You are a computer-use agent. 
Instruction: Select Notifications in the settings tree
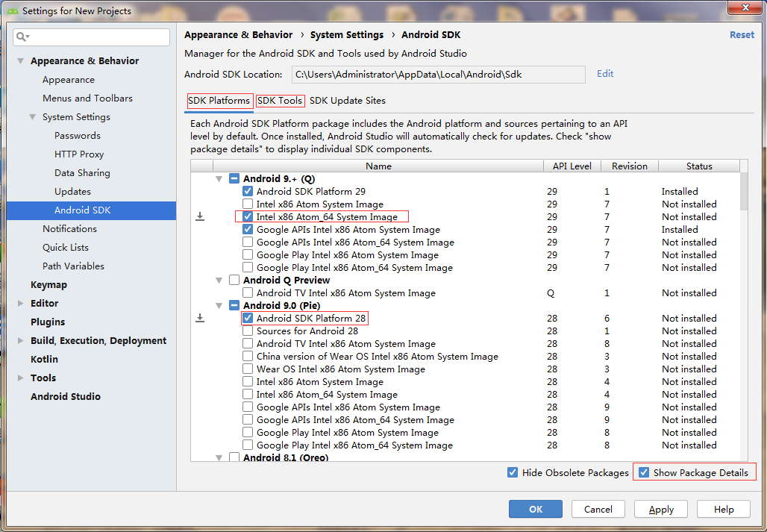point(69,229)
